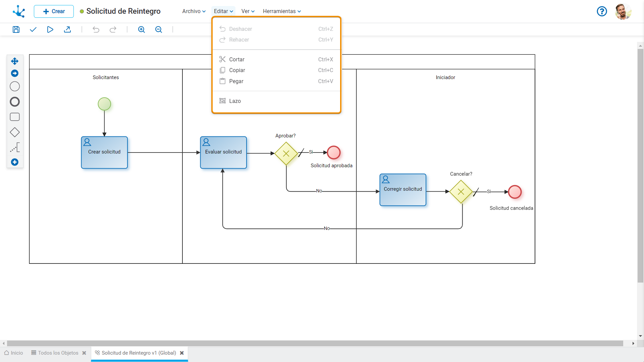Click the Crear button
Image resolution: width=644 pixels, height=362 pixels.
point(54,11)
